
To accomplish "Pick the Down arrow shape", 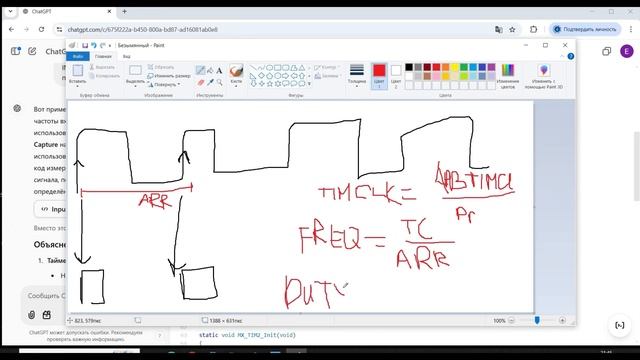I will tap(253, 84).
